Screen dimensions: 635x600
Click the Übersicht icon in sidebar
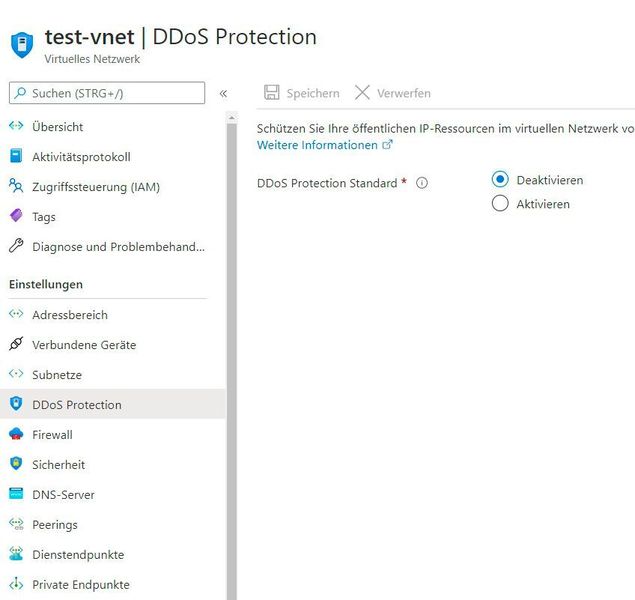click(15, 127)
